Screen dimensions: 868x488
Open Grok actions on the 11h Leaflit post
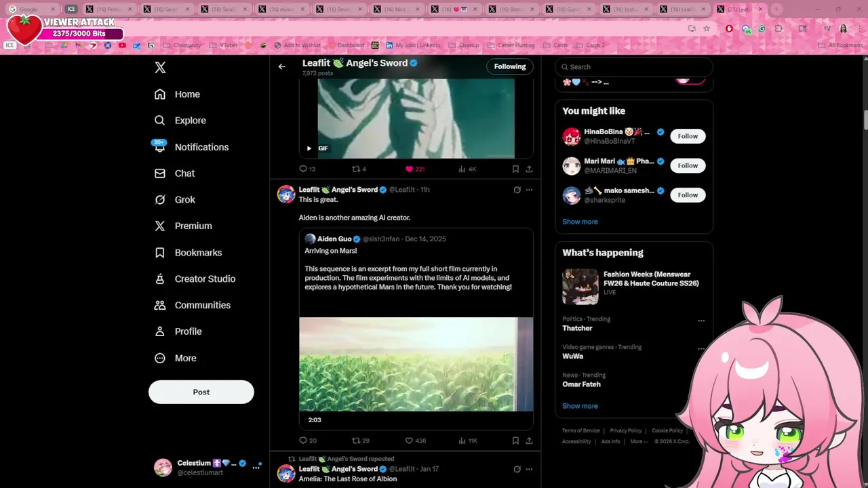tap(517, 190)
